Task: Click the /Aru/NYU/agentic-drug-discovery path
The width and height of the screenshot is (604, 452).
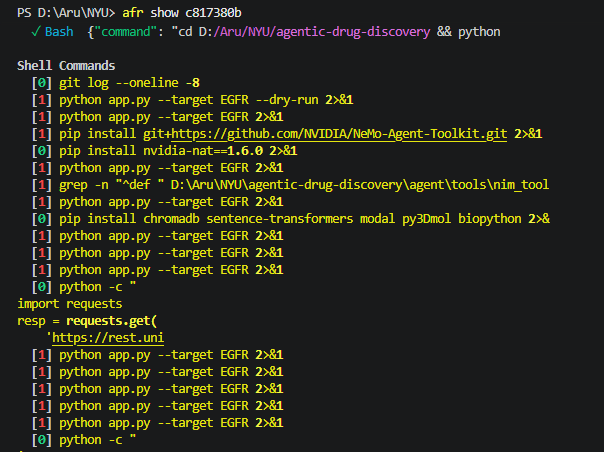Action: click(322, 32)
